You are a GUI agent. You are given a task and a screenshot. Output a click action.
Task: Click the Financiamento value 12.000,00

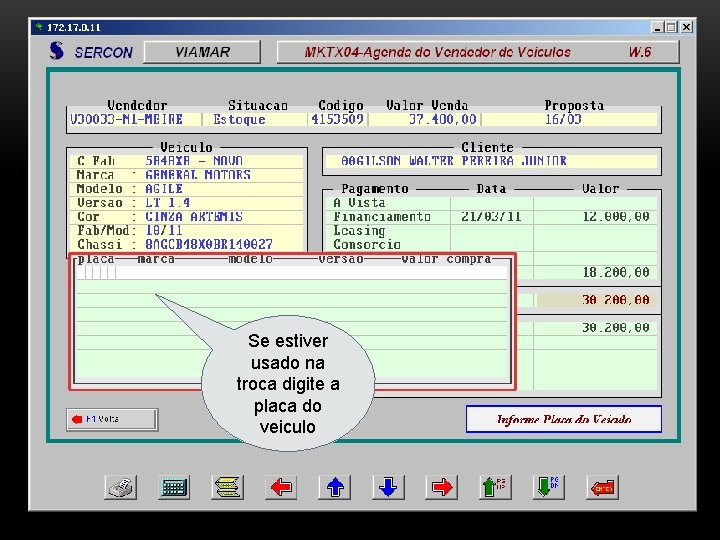(616, 217)
